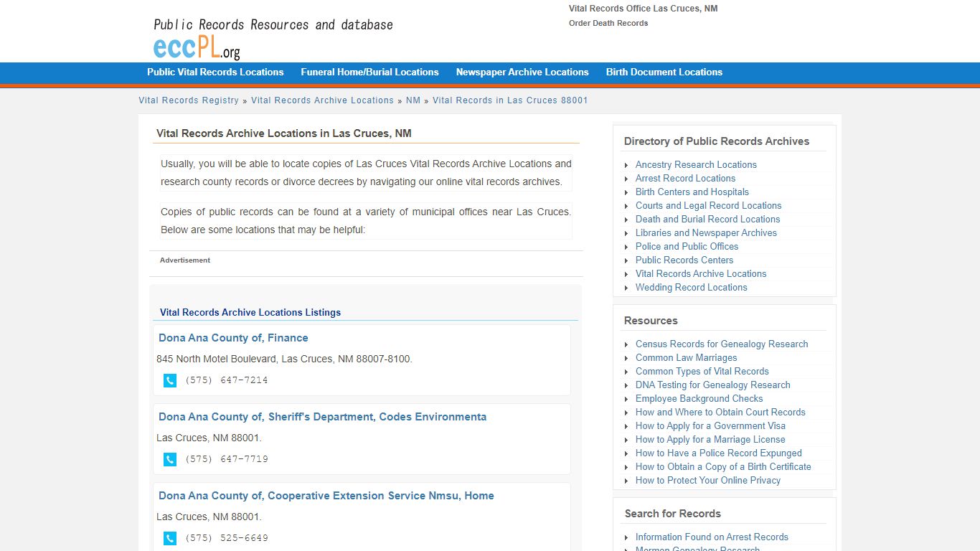
Task: Open How and Where to Obtain Court Records
Action: [720, 412]
